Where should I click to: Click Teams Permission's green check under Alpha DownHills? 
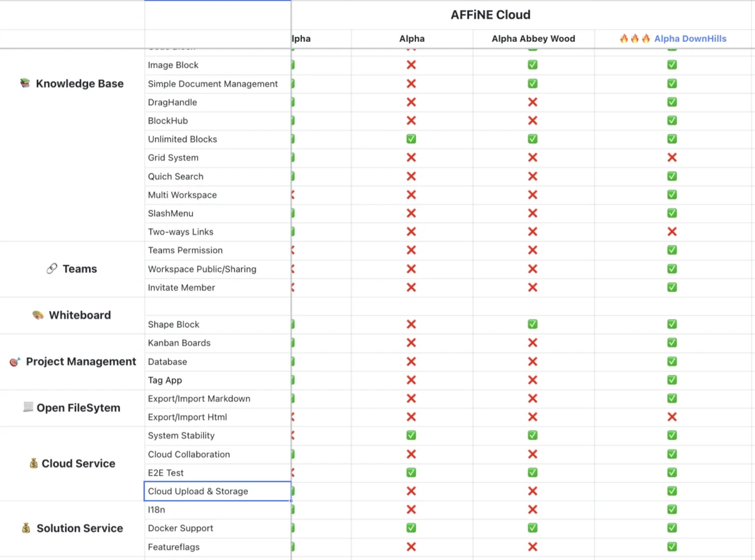672,250
